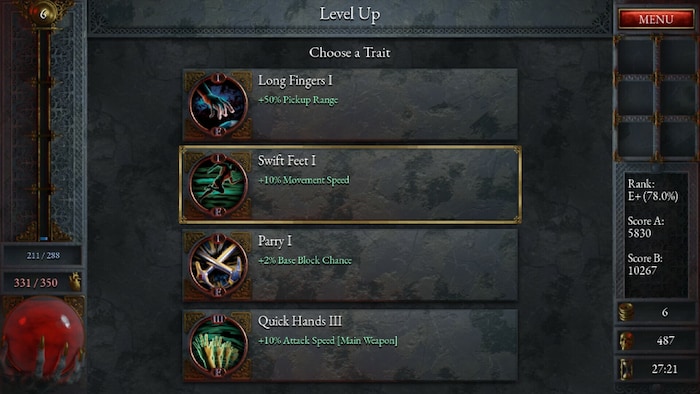
Task: Click the 211 / 288 experience counter
Action: pyautogui.click(x=43, y=255)
